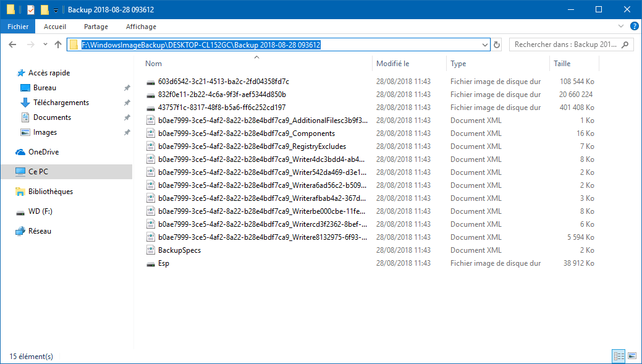The height and width of the screenshot is (364, 642).
Task: Click the XML icon of Writerbe000cbe file
Action: (x=151, y=211)
